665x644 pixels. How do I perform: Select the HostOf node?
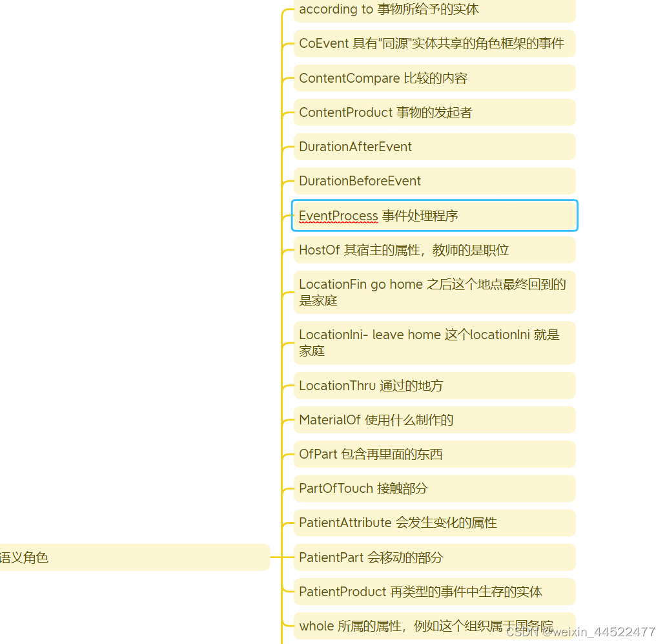pyautogui.click(x=435, y=250)
